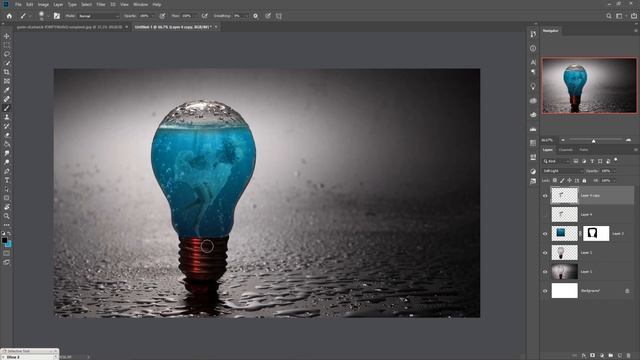Select the Layer 3 mask thumbnail
The image size is (640, 360).
tap(596, 233)
